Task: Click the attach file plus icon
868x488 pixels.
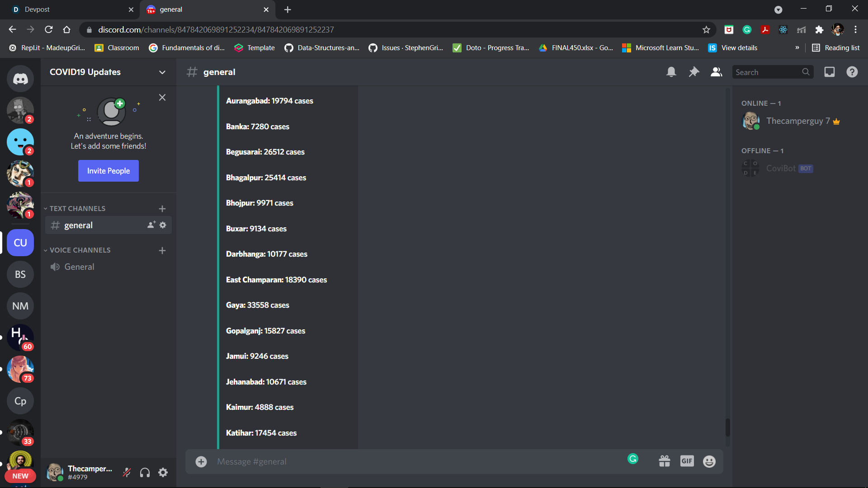Action: (x=201, y=461)
